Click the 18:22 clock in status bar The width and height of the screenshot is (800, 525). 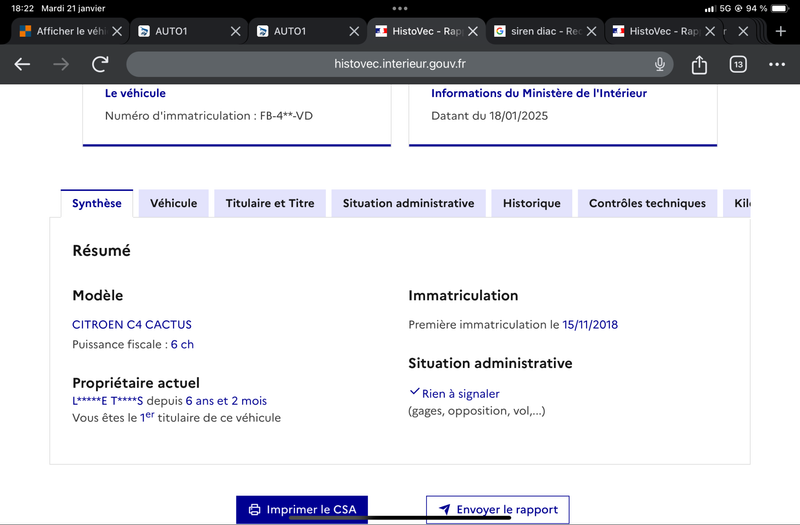[x=22, y=8]
